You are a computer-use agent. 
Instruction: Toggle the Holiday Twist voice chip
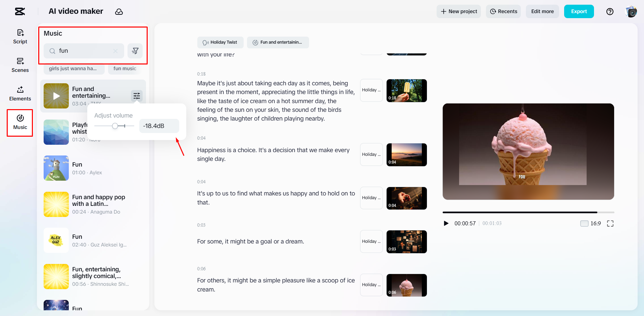tap(220, 42)
